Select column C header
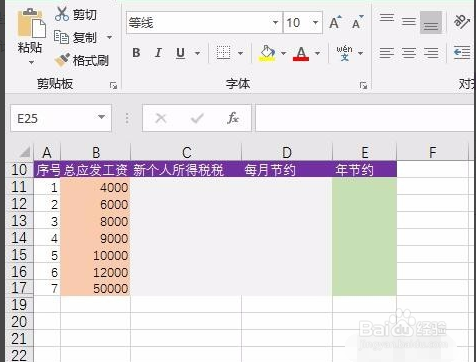The height and width of the screenshot is (362, 476). click(186, 153)
